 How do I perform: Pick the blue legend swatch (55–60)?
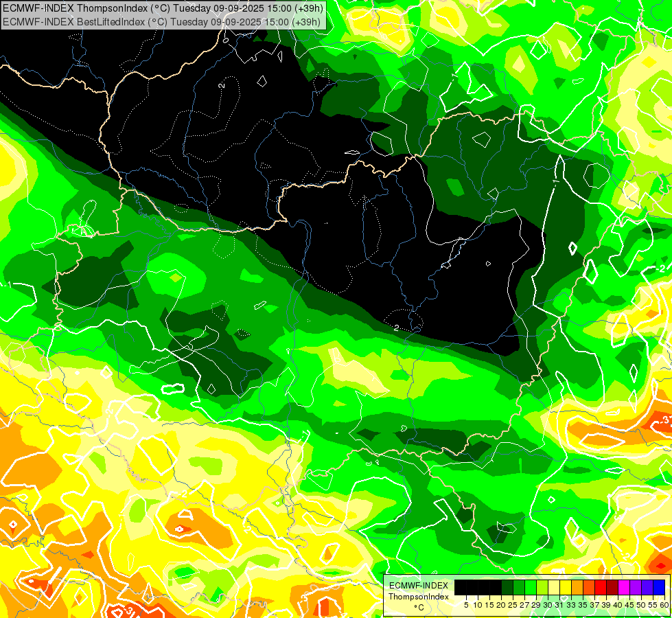tap(659, 587)
